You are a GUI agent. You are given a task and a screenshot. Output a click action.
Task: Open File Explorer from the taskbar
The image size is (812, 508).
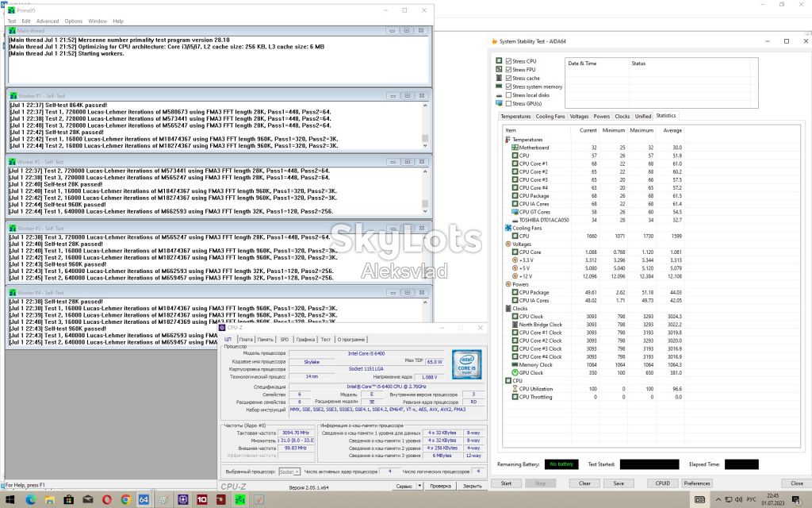[50, 500]
